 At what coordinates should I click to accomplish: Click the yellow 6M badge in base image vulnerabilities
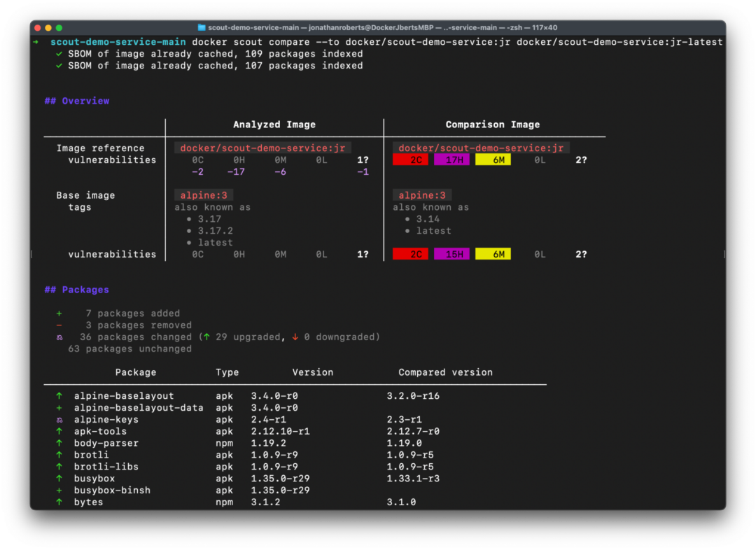493,253
